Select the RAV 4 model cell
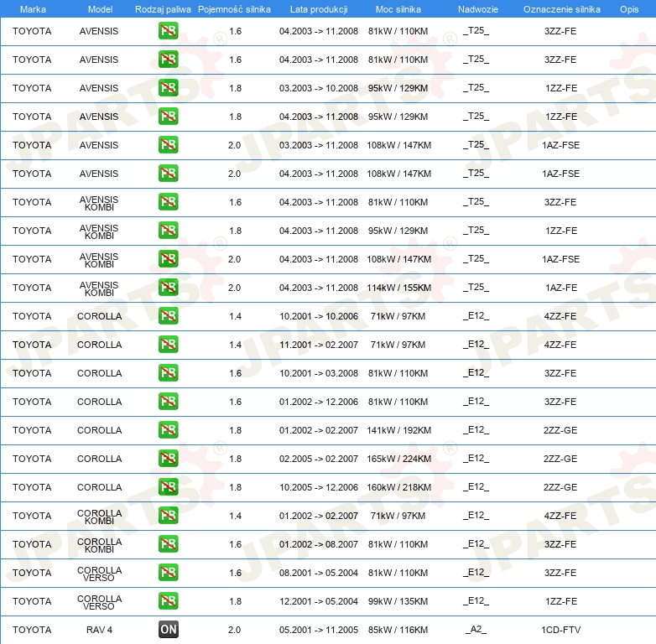 coord(99,630)
